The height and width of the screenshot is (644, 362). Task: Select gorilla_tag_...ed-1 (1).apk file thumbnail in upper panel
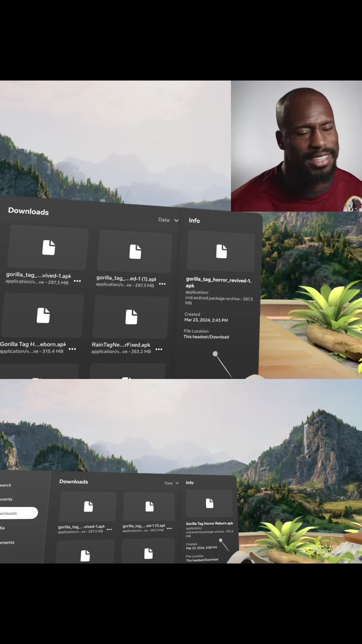pyautogui.click(x=135, y=252)
